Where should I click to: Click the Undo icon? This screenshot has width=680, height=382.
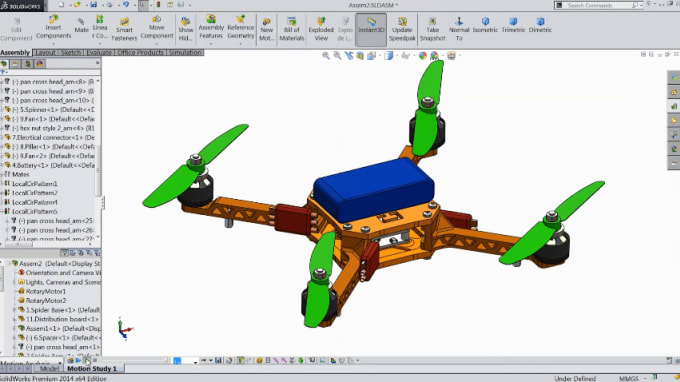pyautogui.click(x=126, y=5)
